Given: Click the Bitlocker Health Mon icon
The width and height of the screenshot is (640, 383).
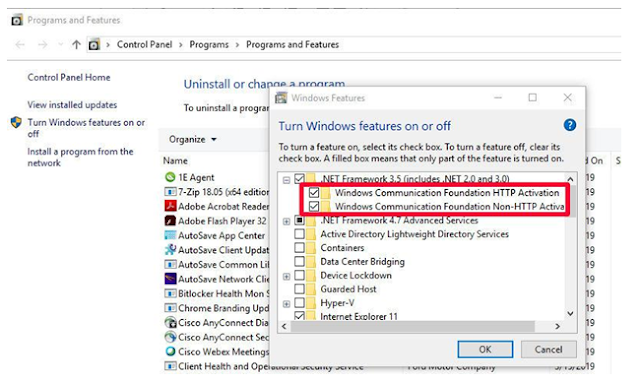Looking at the screenshot, I should (170, 294).
